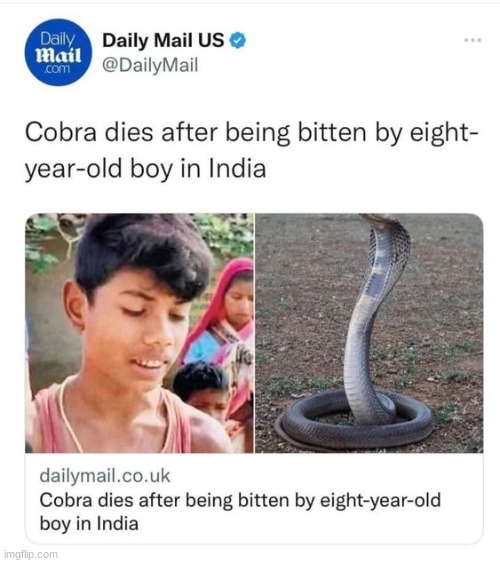Click the imgflip.com watermark
500x563 pixels.
tap(31, 554)
